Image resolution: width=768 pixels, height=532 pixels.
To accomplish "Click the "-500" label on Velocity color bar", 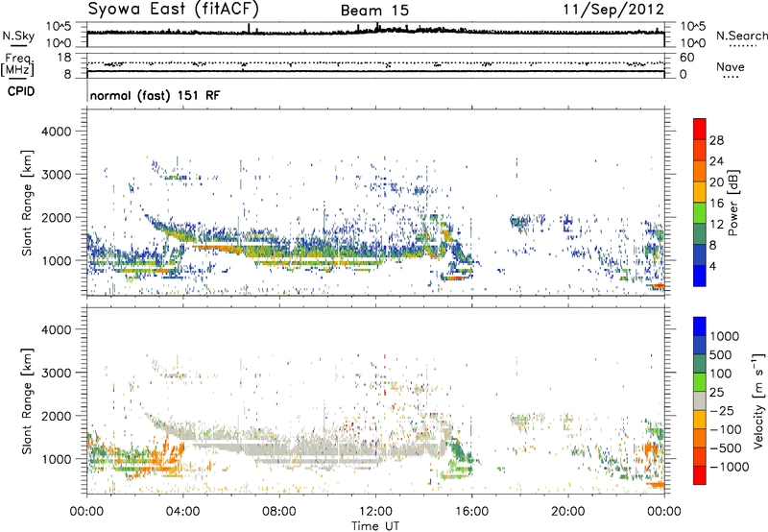I will point(726,448).
